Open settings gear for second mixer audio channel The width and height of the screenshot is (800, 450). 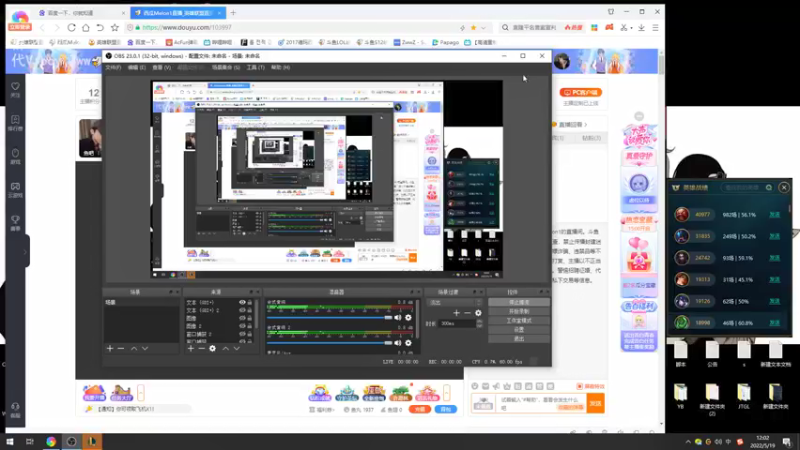point(408,343)
